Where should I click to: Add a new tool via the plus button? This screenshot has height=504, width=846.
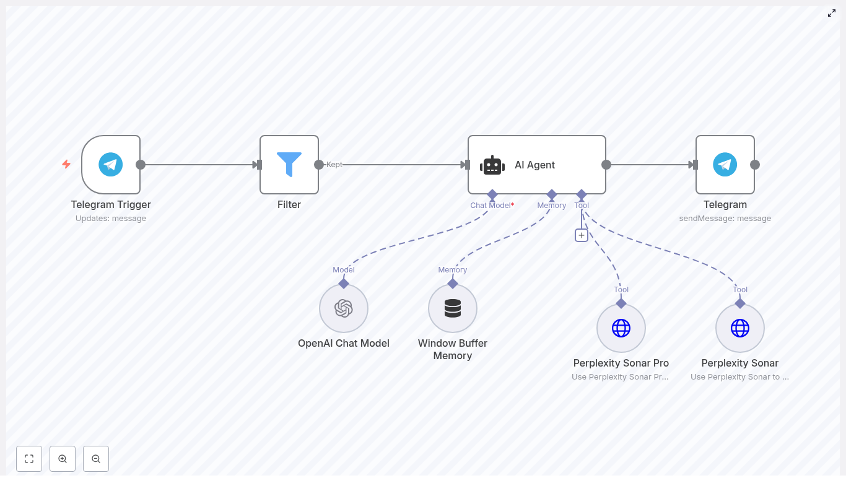[x=582, y=235]
